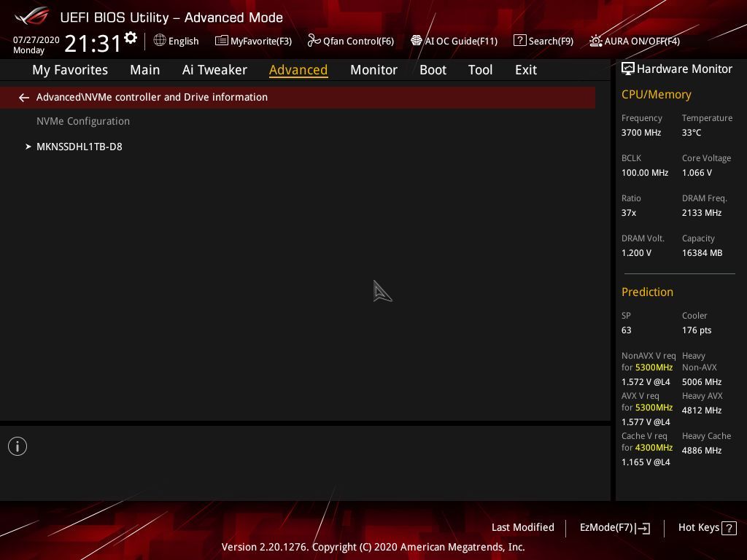This screenshot has height=560, width=747.
Task: Open the Tool tab
Action: (480, 70)
